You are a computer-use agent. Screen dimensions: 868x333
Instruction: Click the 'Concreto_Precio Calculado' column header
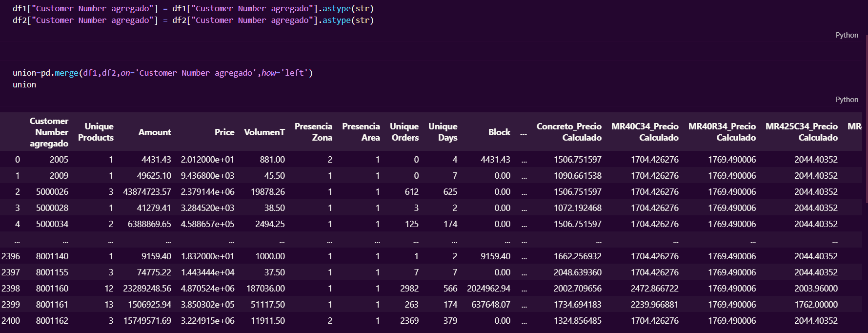(569, 132)
